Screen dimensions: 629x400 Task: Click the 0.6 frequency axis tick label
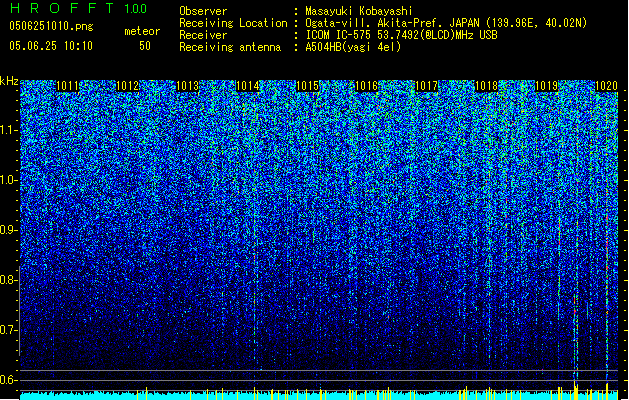pos(9,380)
